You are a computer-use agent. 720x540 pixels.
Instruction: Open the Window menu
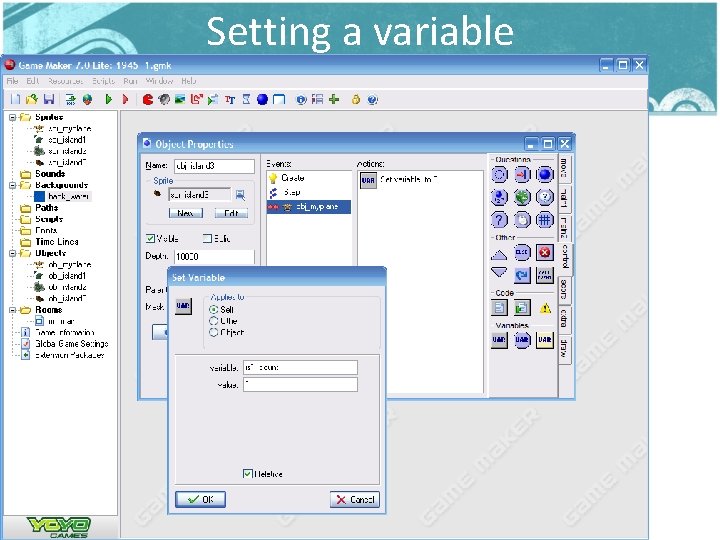(x=159, y=81)
